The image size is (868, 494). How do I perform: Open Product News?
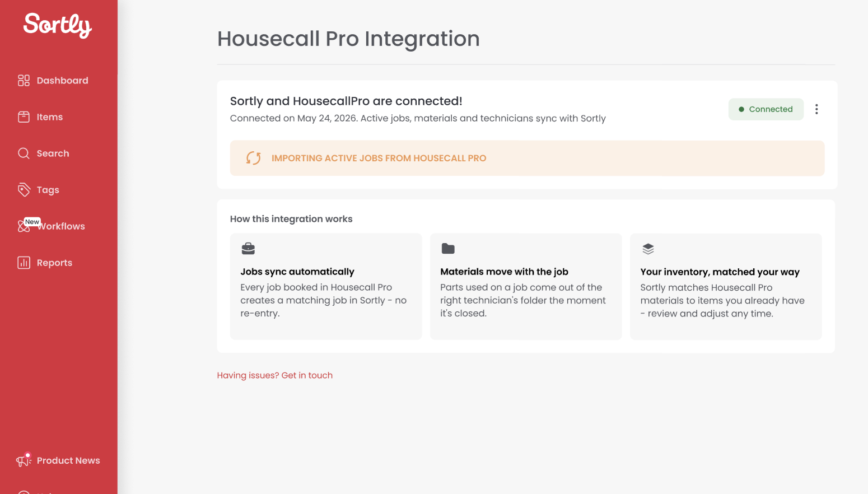68,460
